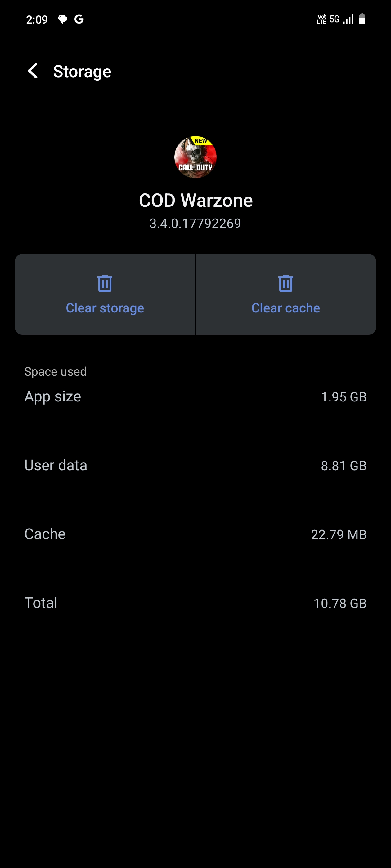The image size is (391, 868).
Task: Tap the chat notification icon in status bar
Action: tap(63, 20)
